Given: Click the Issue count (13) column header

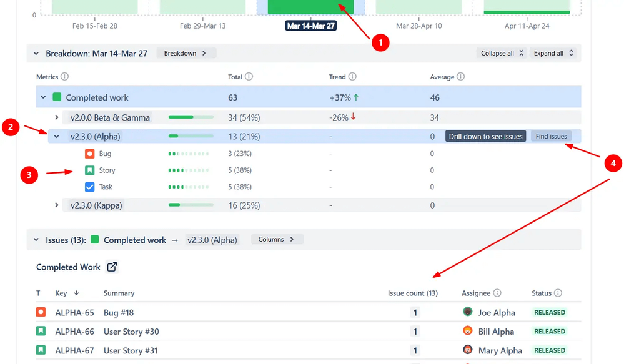Looking at the screenshot, I should pos(413,293).
